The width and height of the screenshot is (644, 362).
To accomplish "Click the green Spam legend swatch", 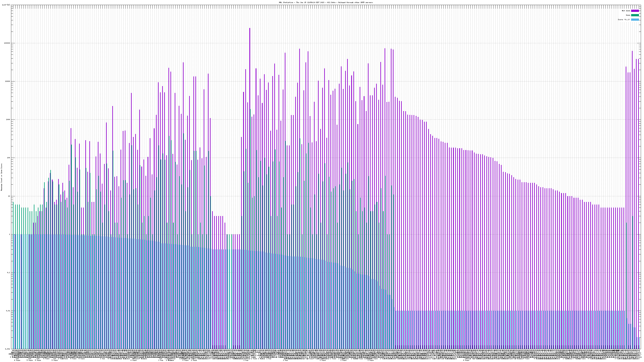I will tap(635, 15).
